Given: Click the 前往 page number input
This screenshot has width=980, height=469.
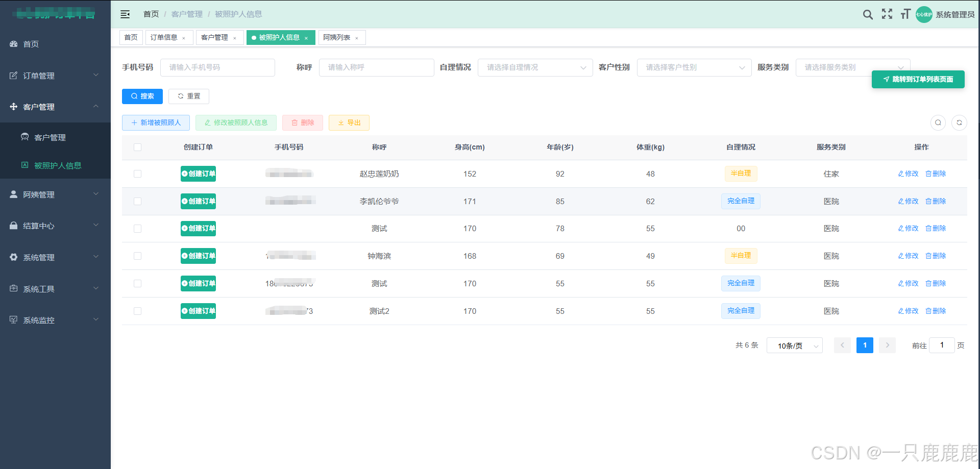Looking at the screenshot, I should click(942, 345).
